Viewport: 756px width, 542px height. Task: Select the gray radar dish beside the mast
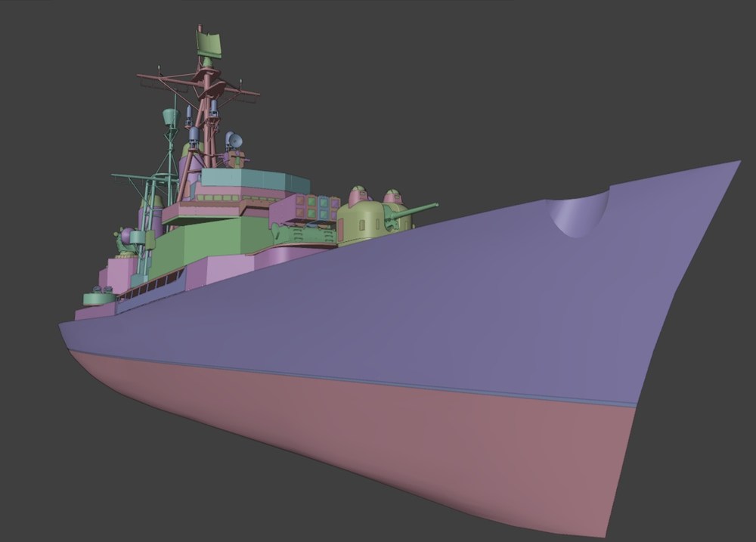click(x=234, y=141)
